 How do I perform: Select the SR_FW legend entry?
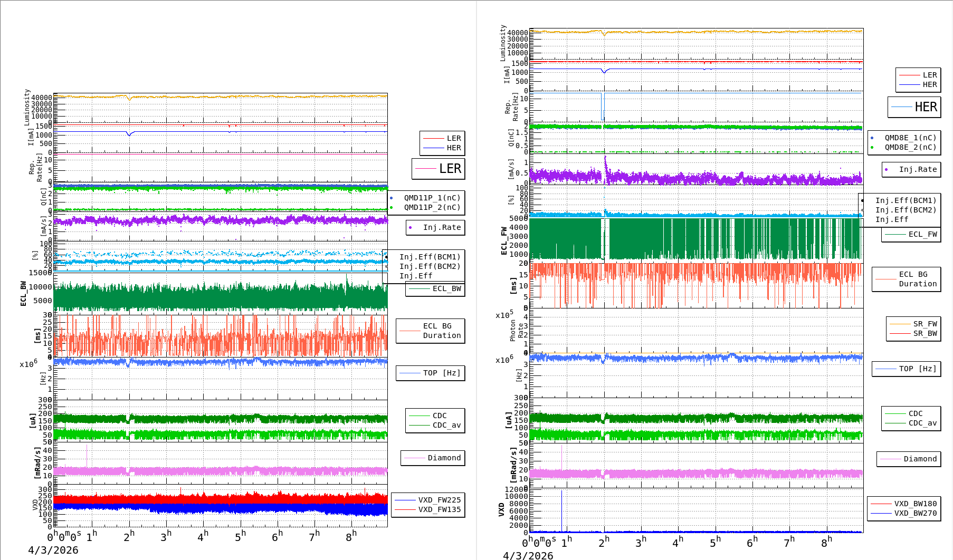point(925,324)
